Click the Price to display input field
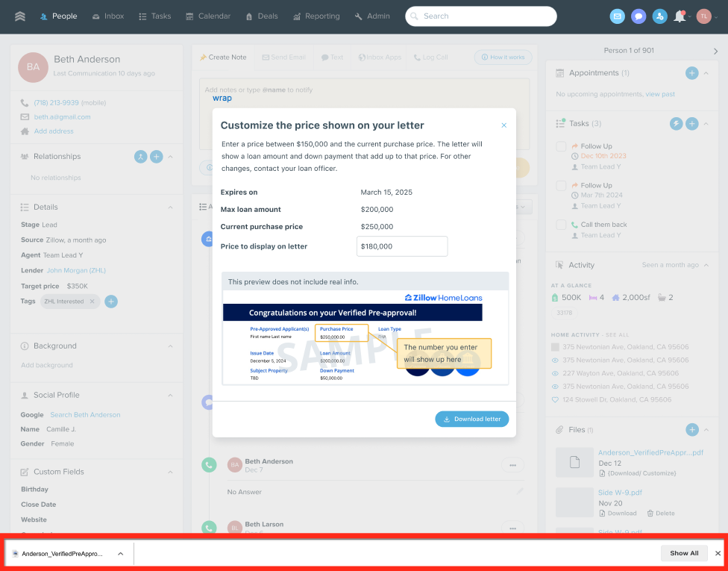 click(402, 246)
